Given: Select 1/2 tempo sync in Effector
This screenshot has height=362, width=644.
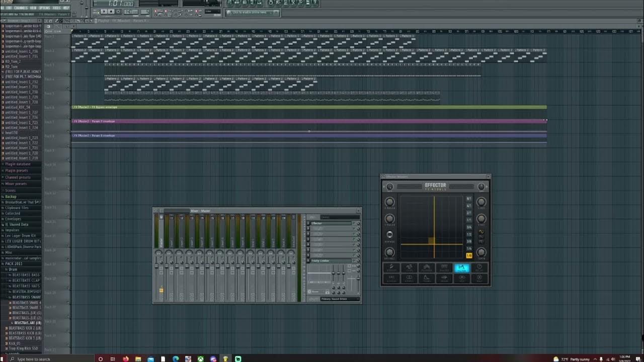Looking at the screenshot, I should (469, 234).
